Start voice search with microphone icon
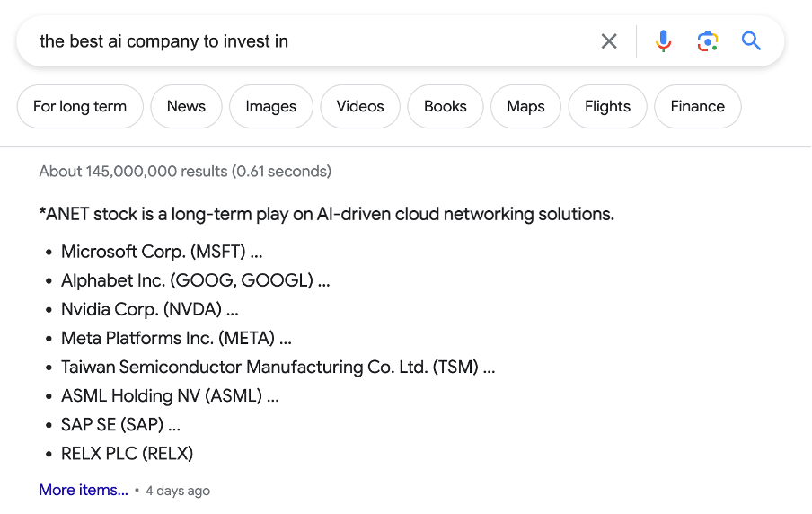812x514 pixels. [663, 41]
